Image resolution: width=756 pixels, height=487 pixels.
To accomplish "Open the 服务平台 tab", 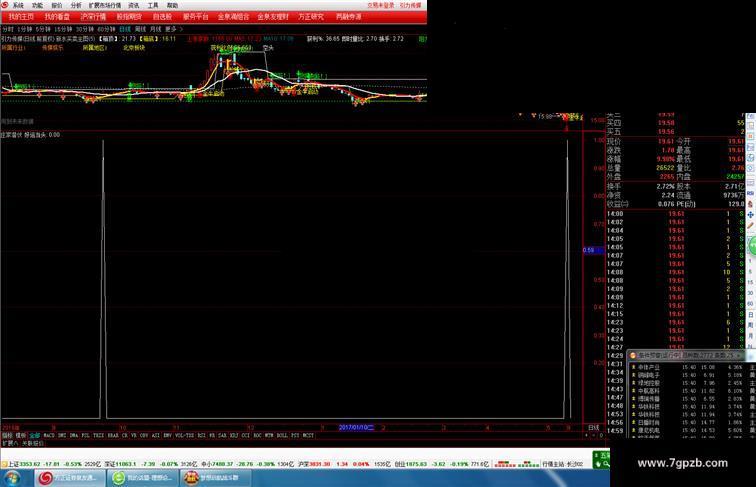I will (195, 16).
